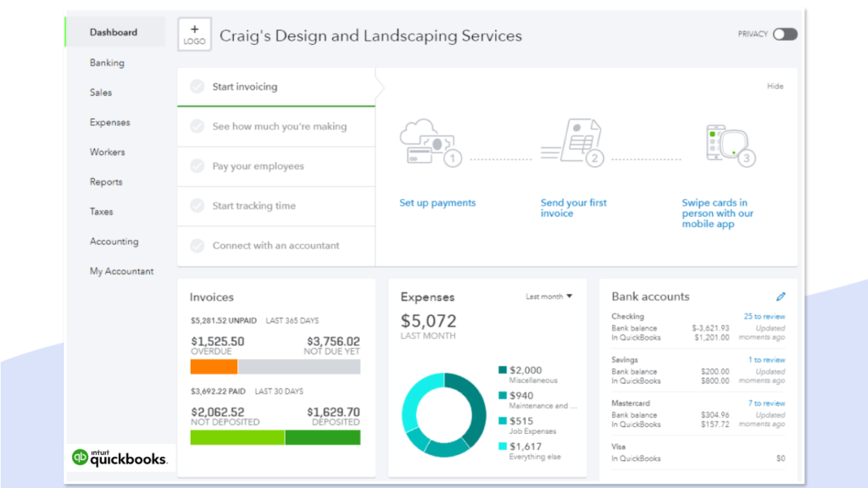This screenshot has width=868, height=488.
Task: Select the Start tracking time step
Action: 276,207
